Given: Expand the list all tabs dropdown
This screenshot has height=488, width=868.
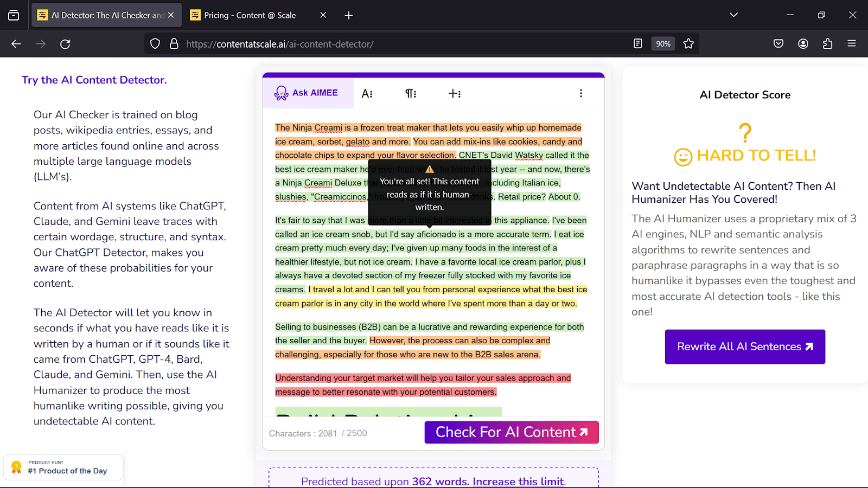Looking at the screenshot, I should [x=733, y=15].
